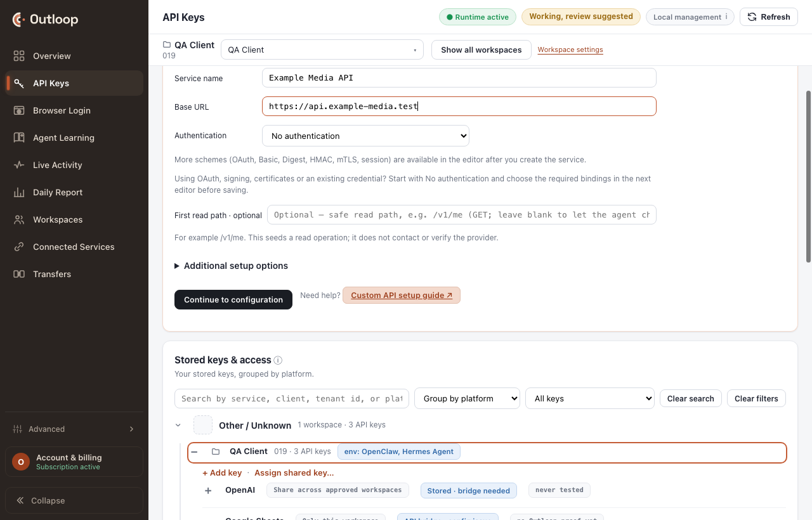812x520 pixels.
Task: Click the Runtime active status badge
Action: click(478, 17)
